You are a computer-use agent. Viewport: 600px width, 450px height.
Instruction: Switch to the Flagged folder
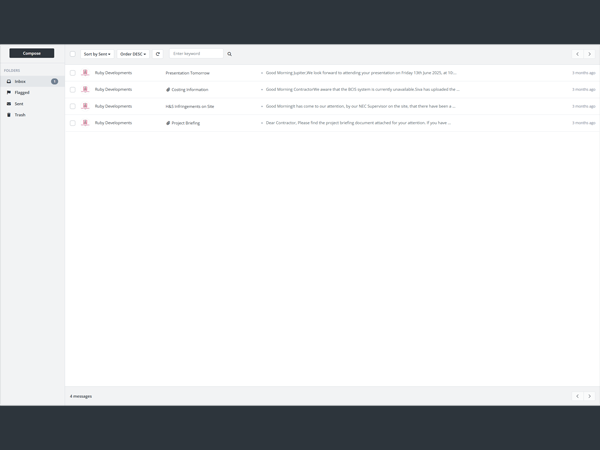click(x=22, y=92)
